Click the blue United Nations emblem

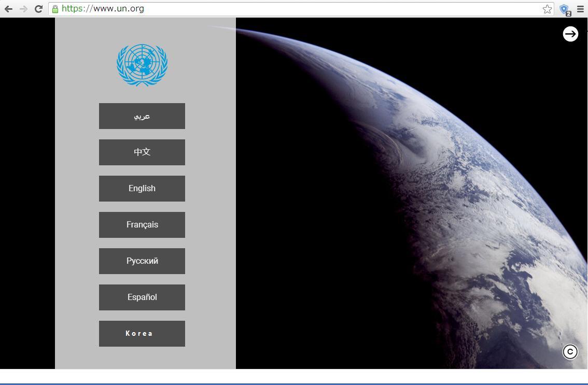[x=142, y=65]
